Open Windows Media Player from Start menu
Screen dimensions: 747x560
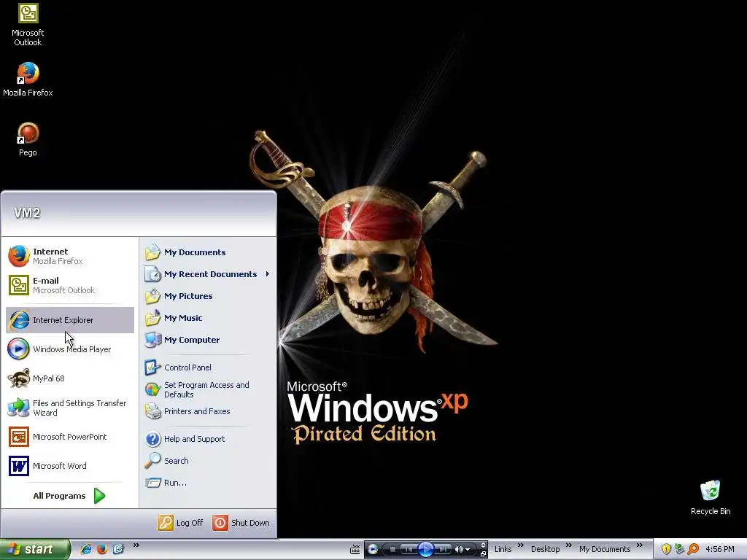pyautogui.click(x=69, y=349)
